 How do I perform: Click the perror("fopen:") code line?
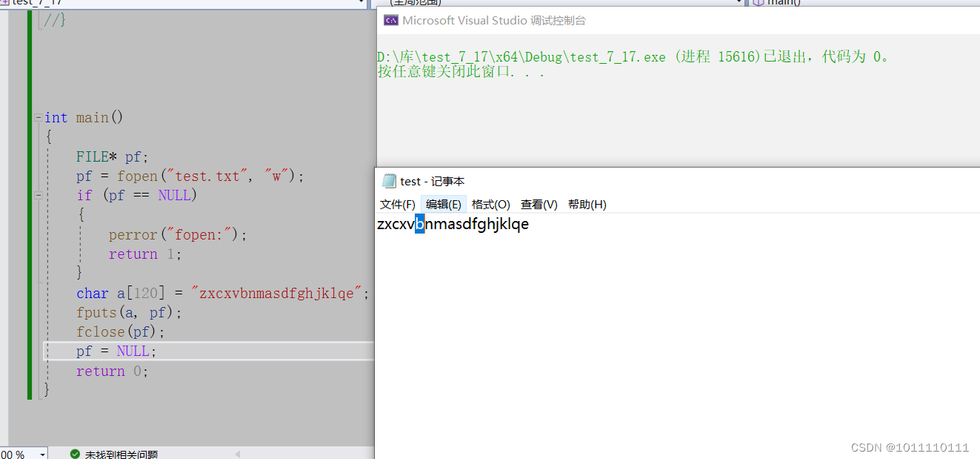tap(178, 235)
